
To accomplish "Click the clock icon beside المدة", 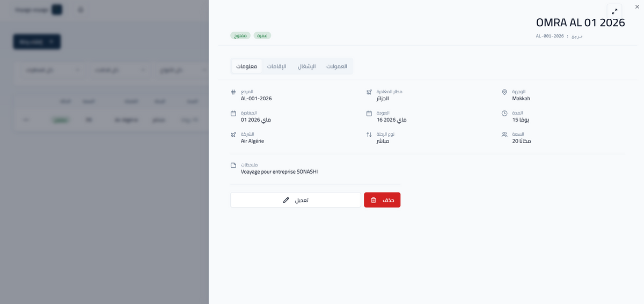I will click(504, 113).
